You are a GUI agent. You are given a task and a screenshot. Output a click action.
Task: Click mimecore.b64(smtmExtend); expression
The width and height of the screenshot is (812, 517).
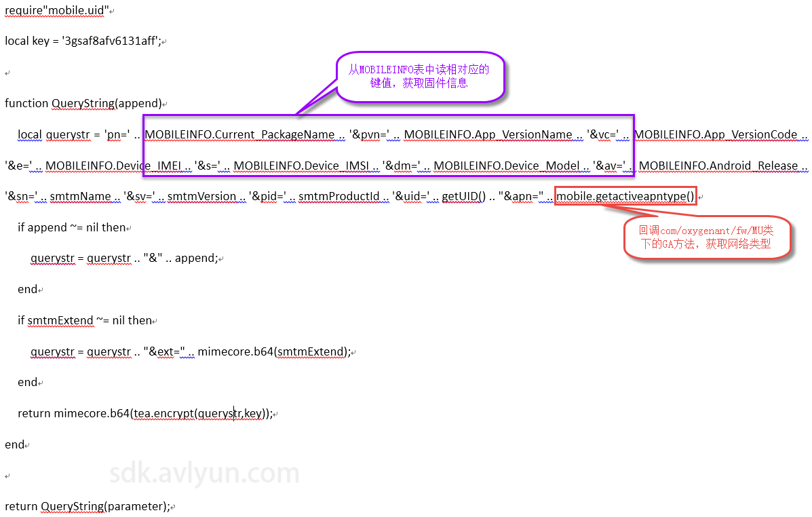click(274, 351)
